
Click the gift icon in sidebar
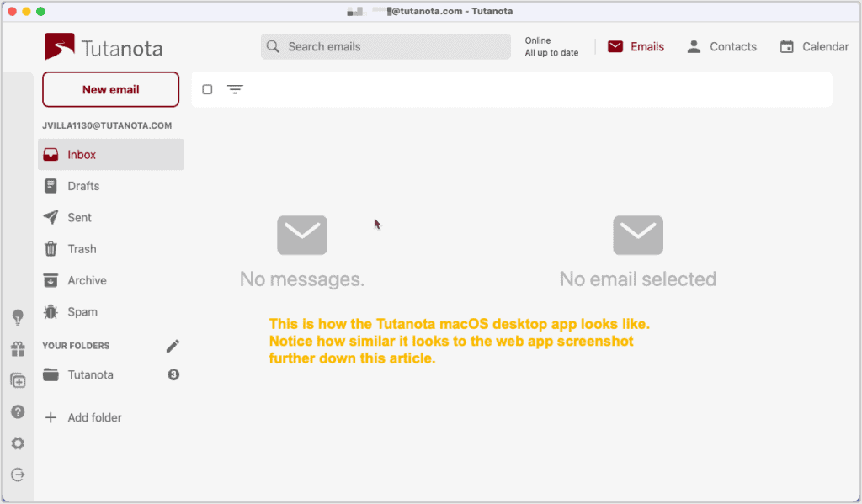(x=18, y=349)
